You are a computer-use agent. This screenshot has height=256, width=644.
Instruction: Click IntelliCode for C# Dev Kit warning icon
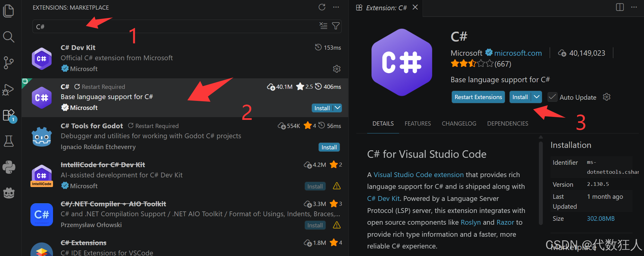(337, 186)
